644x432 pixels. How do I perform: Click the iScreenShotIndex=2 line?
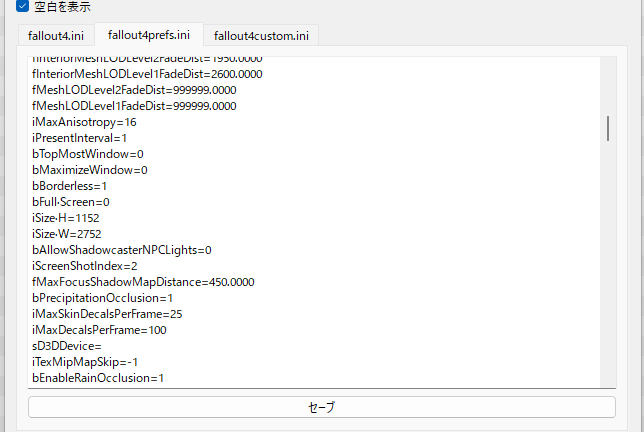[x=85, y=266]
